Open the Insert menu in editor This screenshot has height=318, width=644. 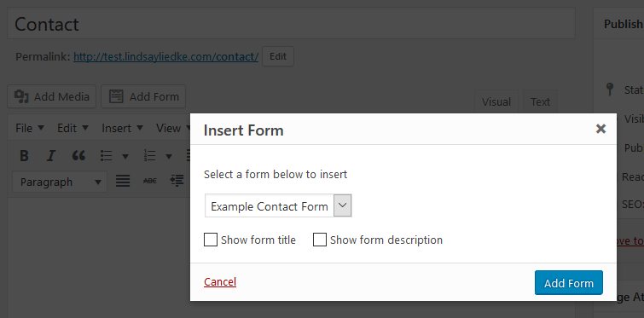click(122, 129)
